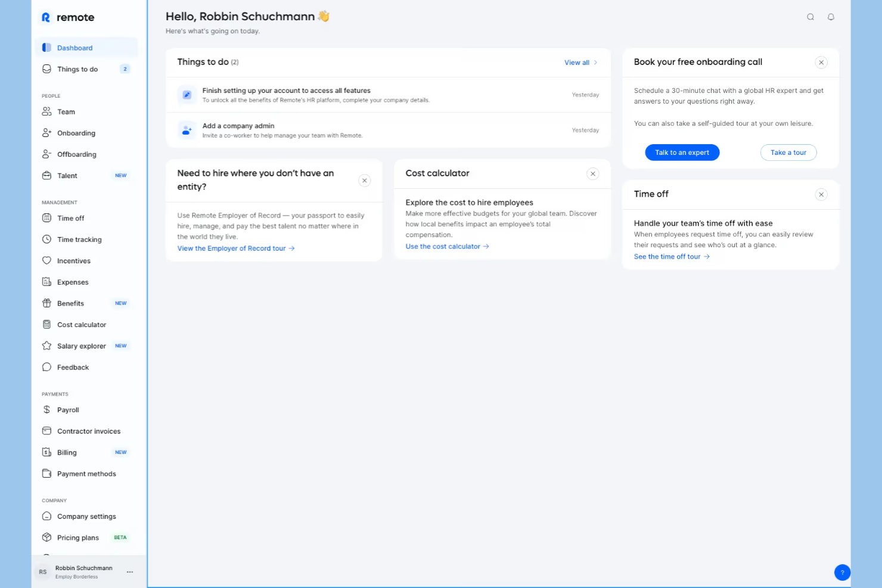Click the Time off calendar icon

tap(46, 218)
